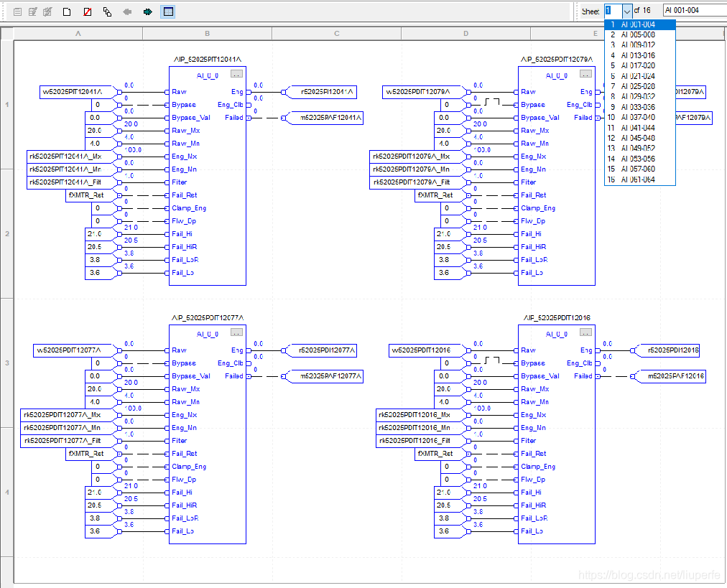Open properties of block AIP_S2025PIT12041A via its ellipsis button
Image resolution: width=727 pixels, height=588 pixels.
pos(237,73)
